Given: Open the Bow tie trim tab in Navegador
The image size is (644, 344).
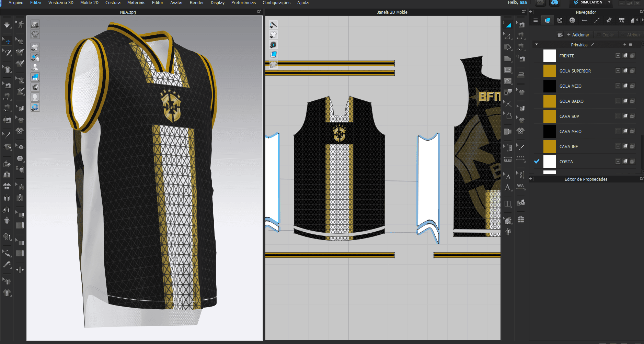Looking at the screenshot, I should [621, 20].
